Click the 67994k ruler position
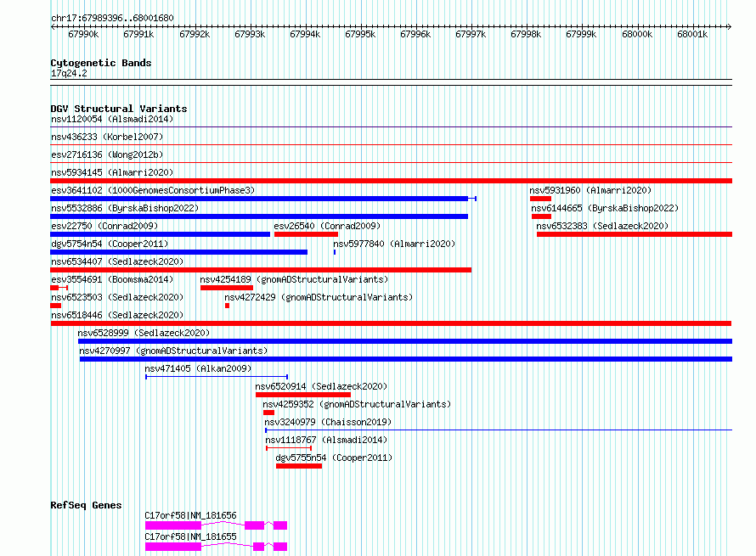The width and height of the screenshot is (756, 556). point(305,34)
